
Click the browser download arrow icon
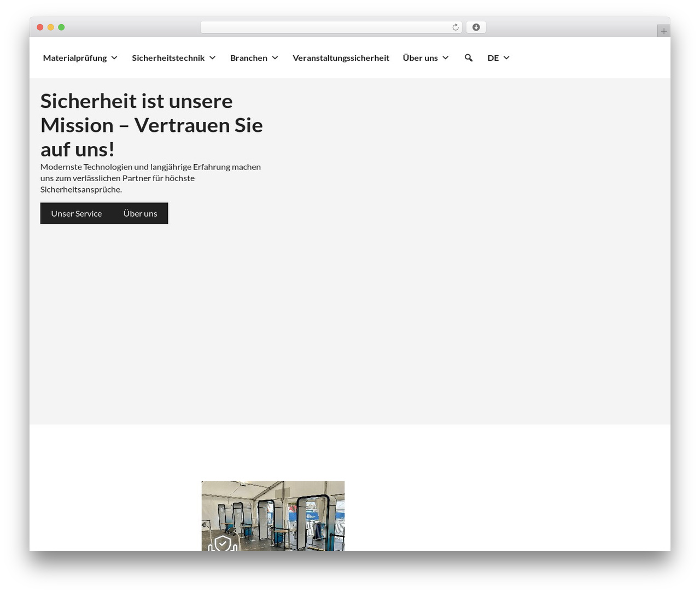coord(476,27)
